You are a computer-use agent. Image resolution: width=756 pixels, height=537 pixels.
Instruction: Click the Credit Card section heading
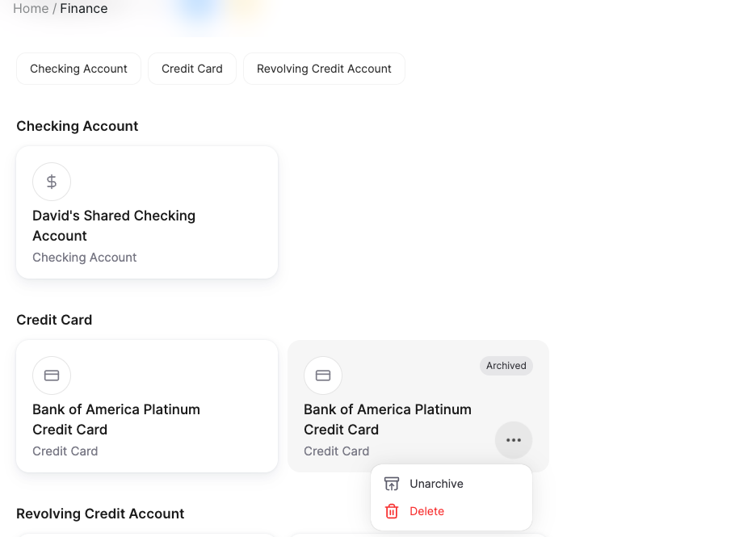point(54,320)
